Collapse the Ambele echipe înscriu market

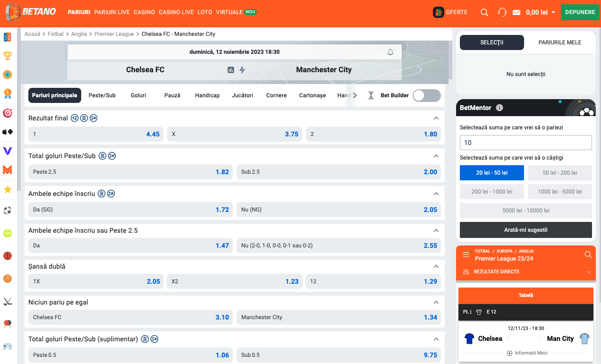(x=436, y=194)
